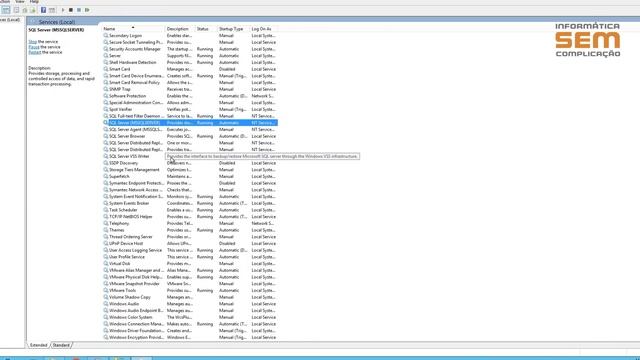
Task: Sort by the Status column header
Action: [205, 29]
